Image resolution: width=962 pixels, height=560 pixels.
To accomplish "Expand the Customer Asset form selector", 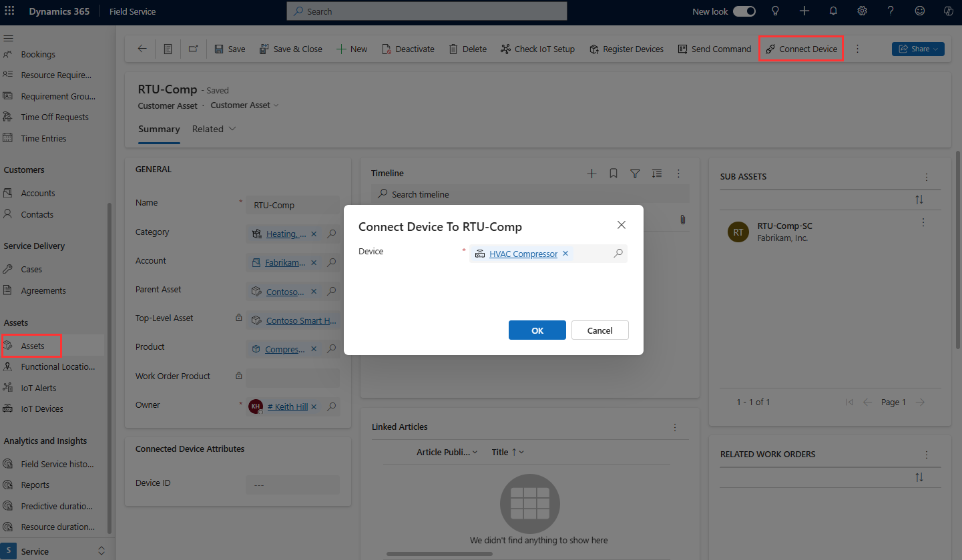I will 245,105.
